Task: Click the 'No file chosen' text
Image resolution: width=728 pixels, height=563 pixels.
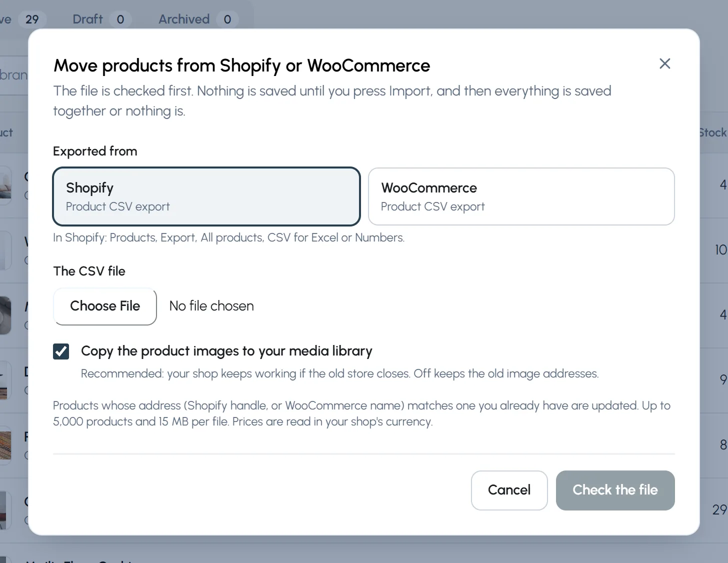Action: pos(211,306)
